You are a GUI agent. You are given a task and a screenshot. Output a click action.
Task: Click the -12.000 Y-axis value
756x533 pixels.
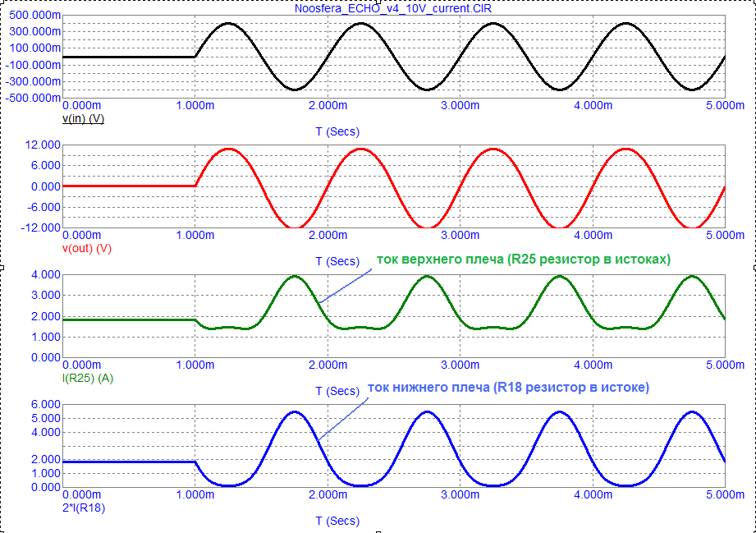point(40,227)
